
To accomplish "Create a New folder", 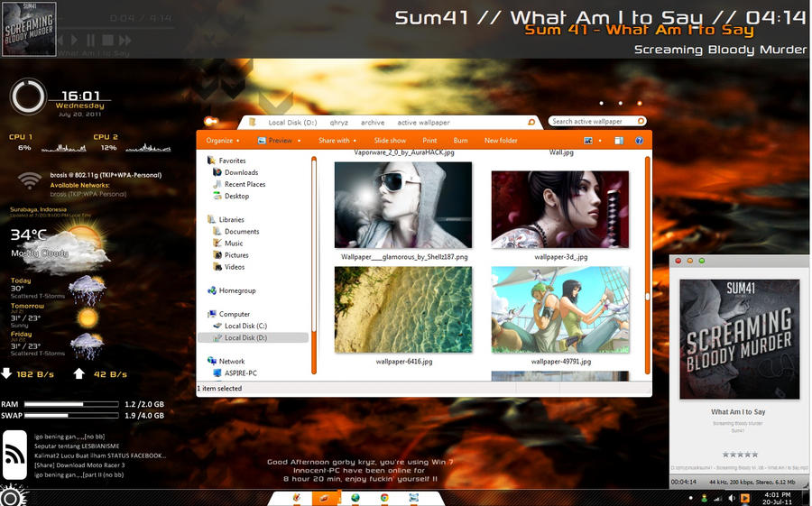I will click(x=501, y=141).
